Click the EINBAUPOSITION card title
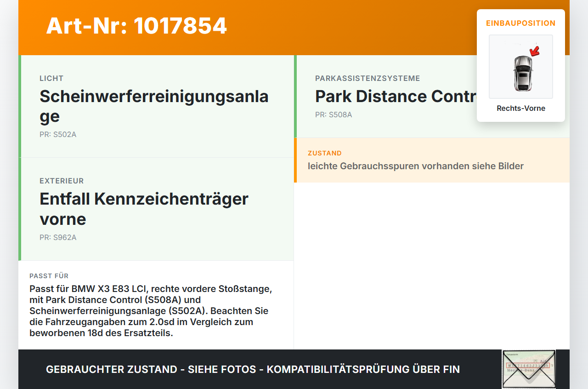The width and height of the screenshot is (588, 389). coord(521,23)
